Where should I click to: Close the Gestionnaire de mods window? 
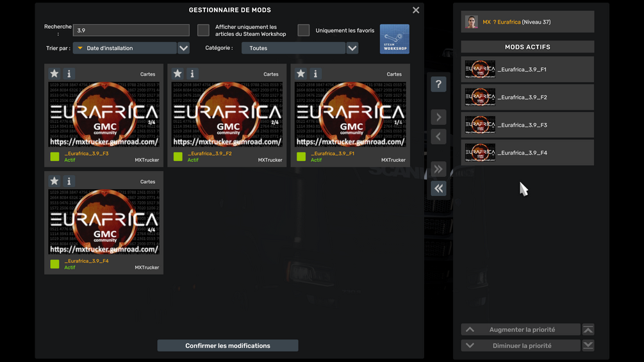tap(416, 10)
